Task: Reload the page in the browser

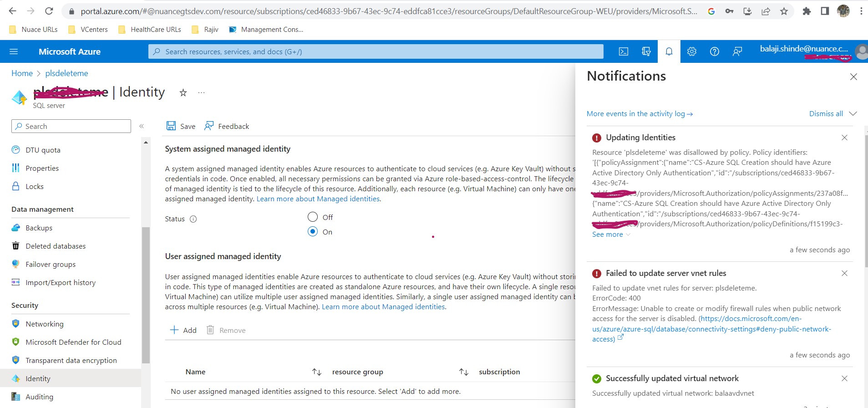Action: click(49, 11)
